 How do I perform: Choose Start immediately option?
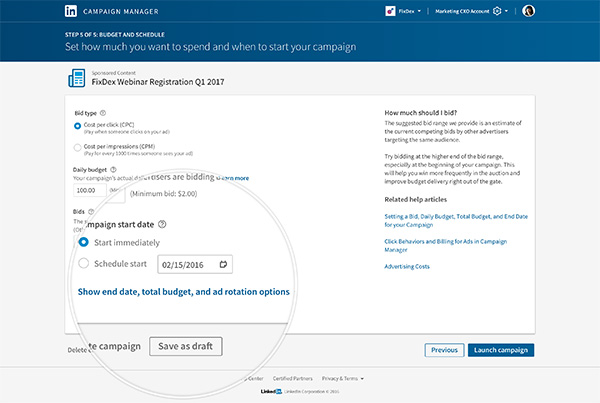pos(83,242)
